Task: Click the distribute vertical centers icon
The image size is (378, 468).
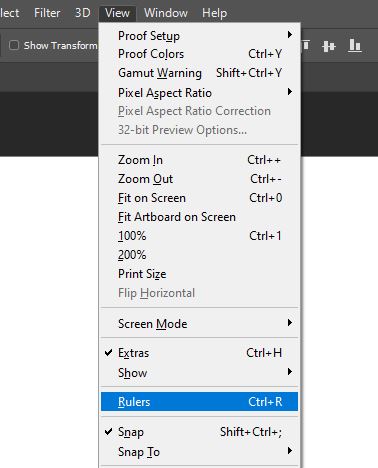Action: (x=329, y=46)
